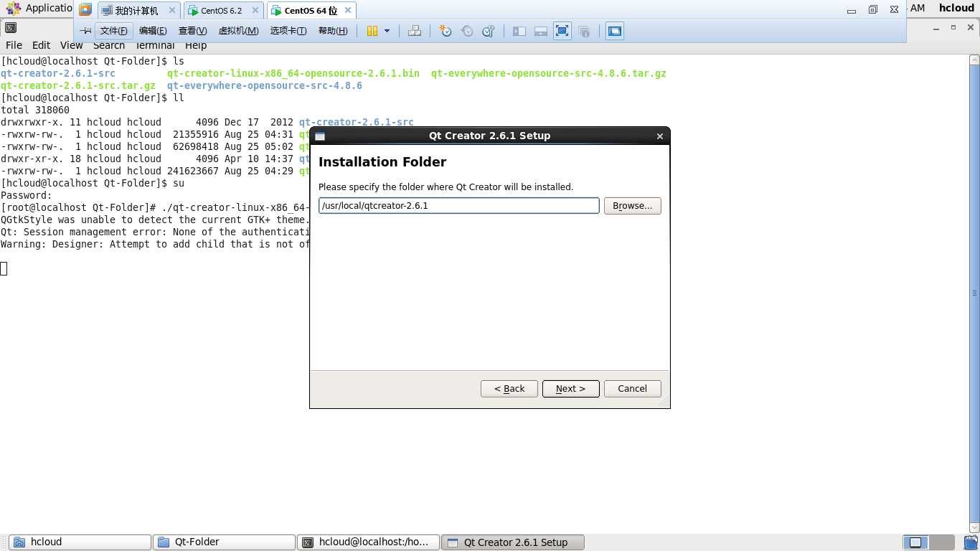980x551 pixels.
Task: Click the Setup dialog window menu icon
Action: 320,136
